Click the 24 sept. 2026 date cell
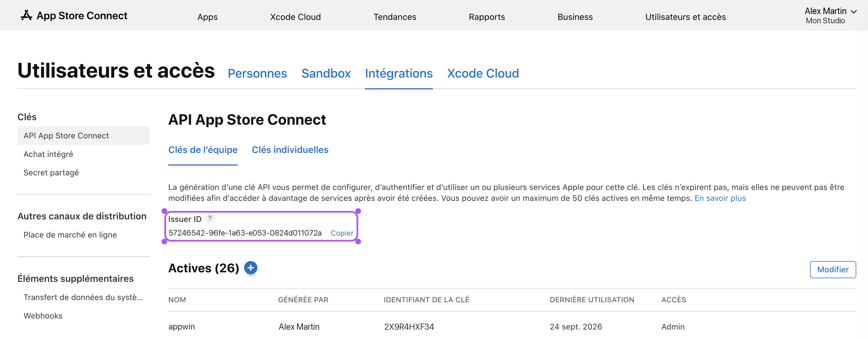The image size is (868, 339). (x=576, y=327)
